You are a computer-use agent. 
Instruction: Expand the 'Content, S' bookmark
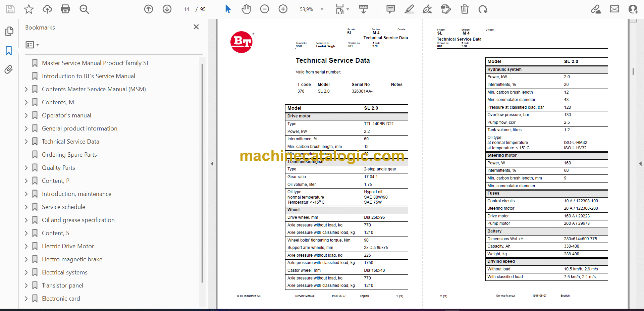[x=26, y=233]
